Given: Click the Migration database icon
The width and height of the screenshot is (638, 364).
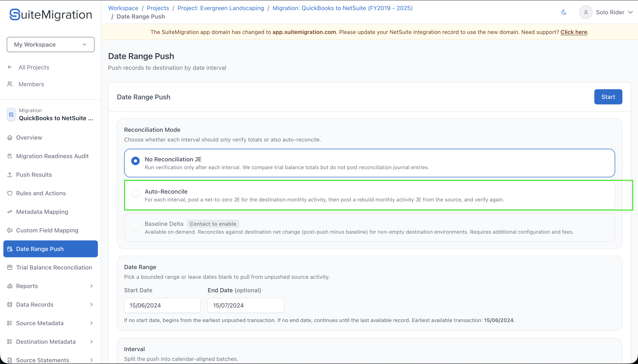Looking at the screenshot, I should click(11, 115).
